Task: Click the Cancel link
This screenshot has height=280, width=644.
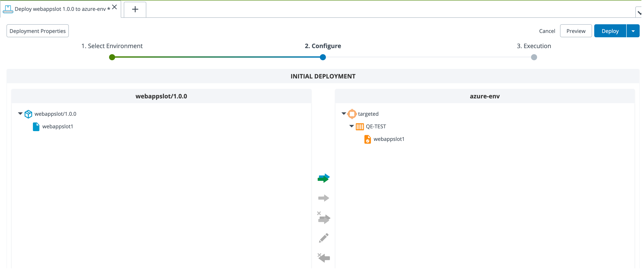Action: tap(547, 31)
